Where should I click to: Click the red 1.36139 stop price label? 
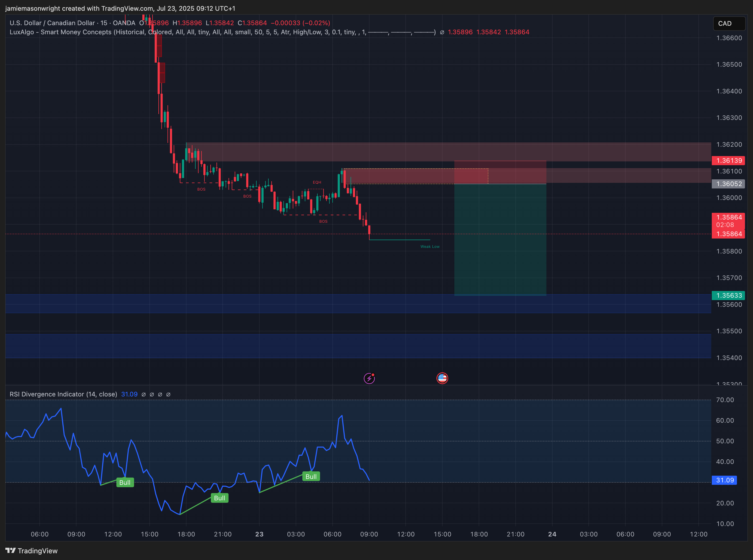point(728,160)
